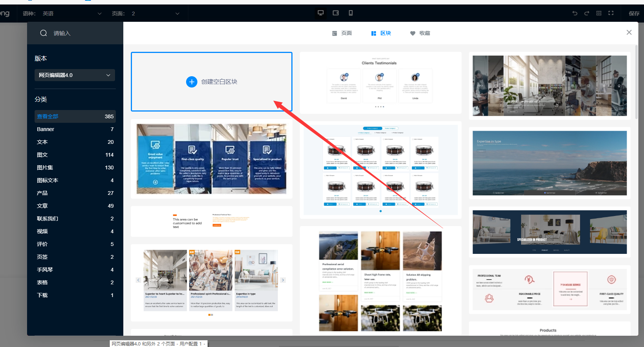Switch to desktop preview mode
This screenshot has height=347, width=644.
321,13
